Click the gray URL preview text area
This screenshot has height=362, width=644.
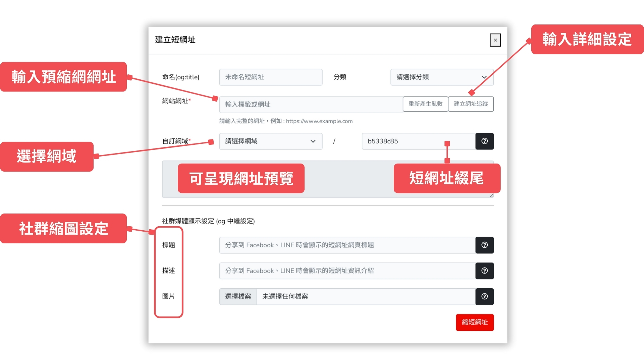[x=349, y=179]
